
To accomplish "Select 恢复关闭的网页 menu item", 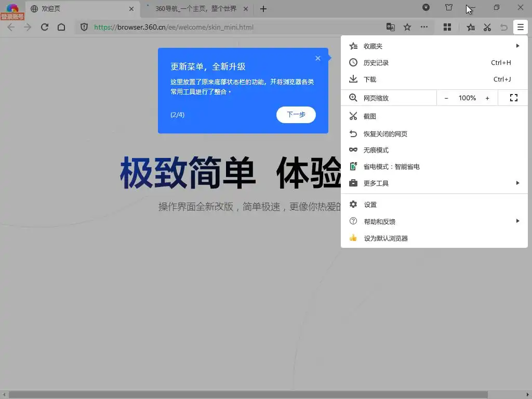I will click(x=434, y=134).
